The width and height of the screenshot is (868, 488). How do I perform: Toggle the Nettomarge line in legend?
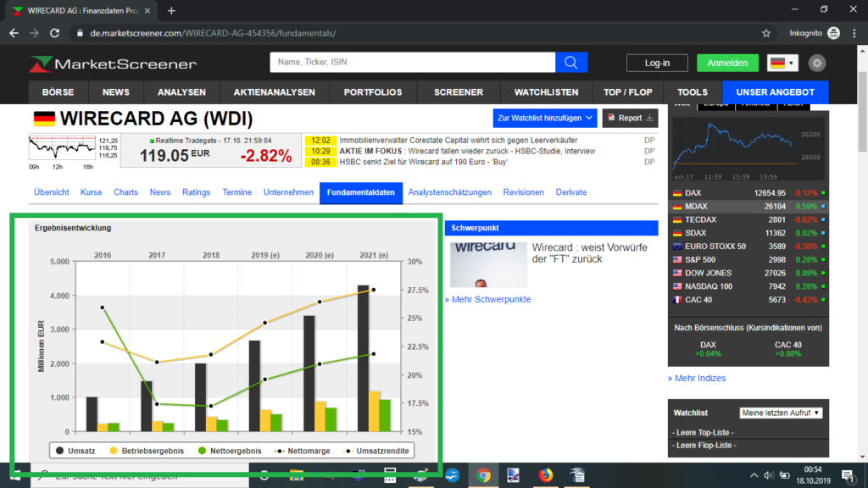coord(303,451)
